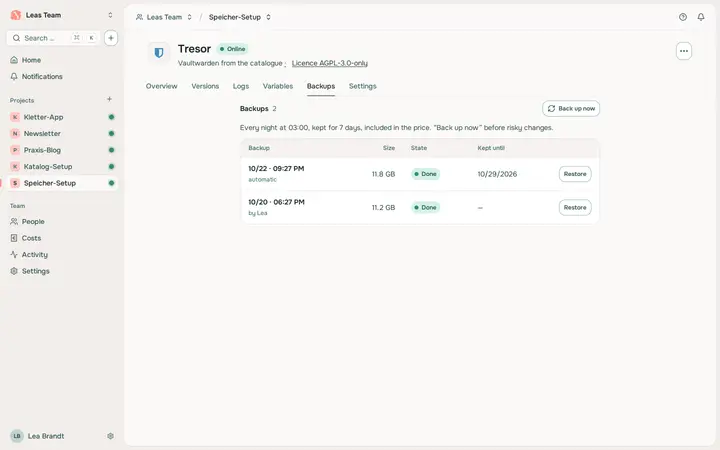Viewport: 720px width, 450px height.
Task: Click the 10/29/2026 kept until date
Action: [x=497, y=174]
